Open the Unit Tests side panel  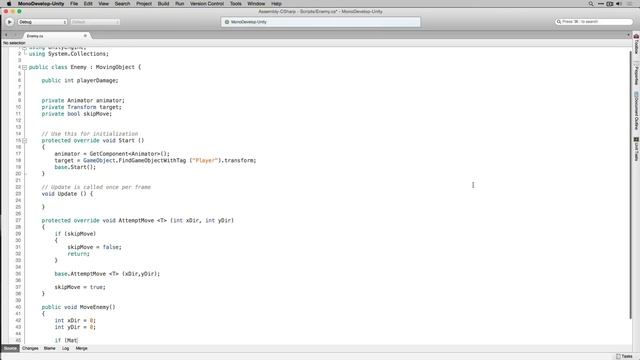pyautogui.click(x=636, y=149)
